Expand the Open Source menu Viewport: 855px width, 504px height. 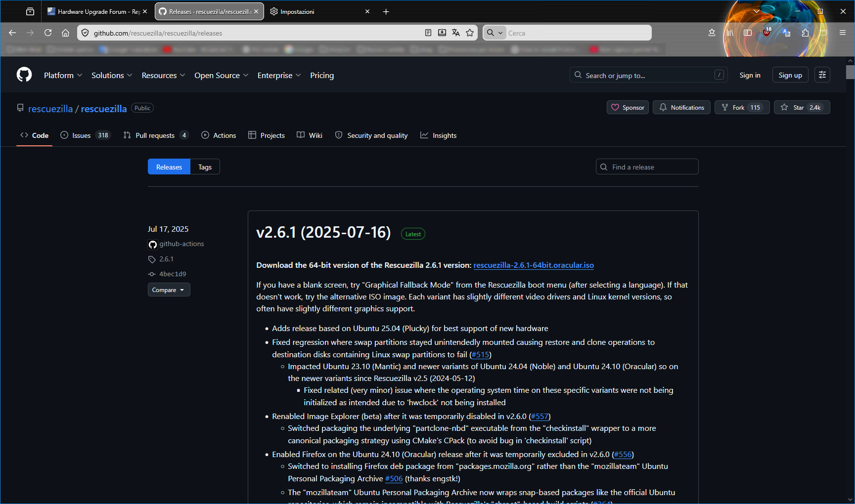[x=221, y=75]
